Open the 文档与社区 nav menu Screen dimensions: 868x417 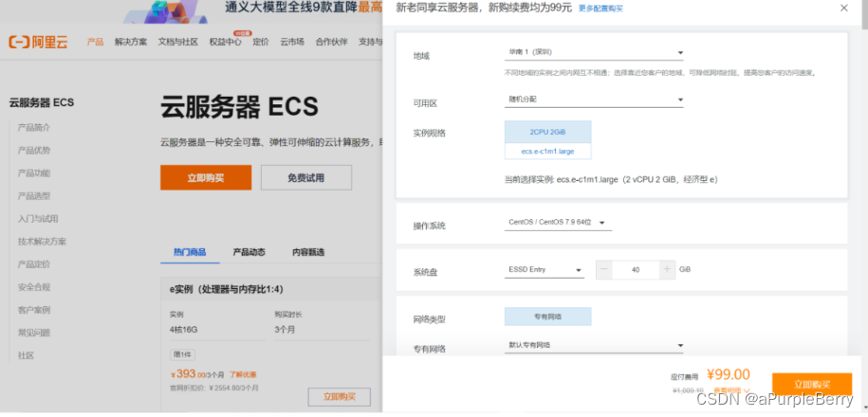tap(178, 42)
